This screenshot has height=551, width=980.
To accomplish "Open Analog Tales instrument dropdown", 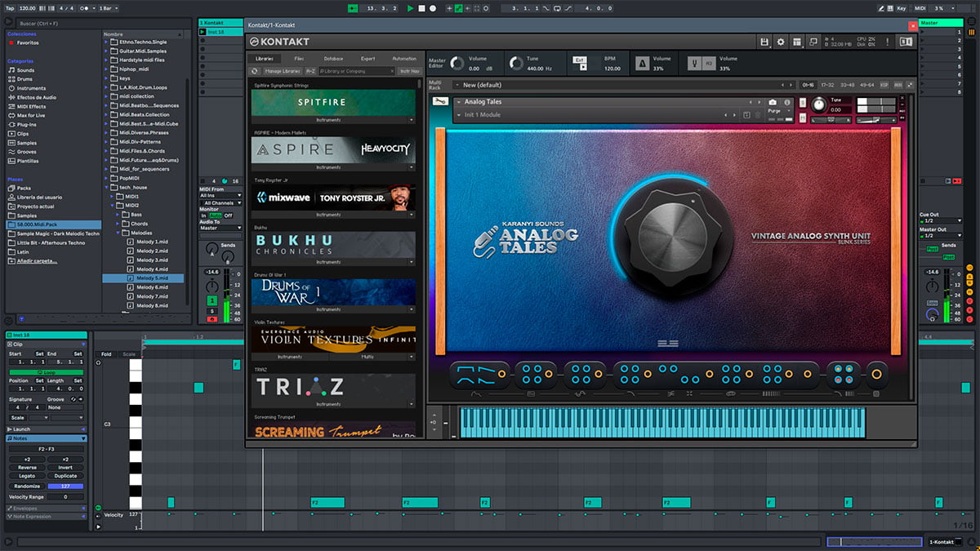I will pos(458,102).
